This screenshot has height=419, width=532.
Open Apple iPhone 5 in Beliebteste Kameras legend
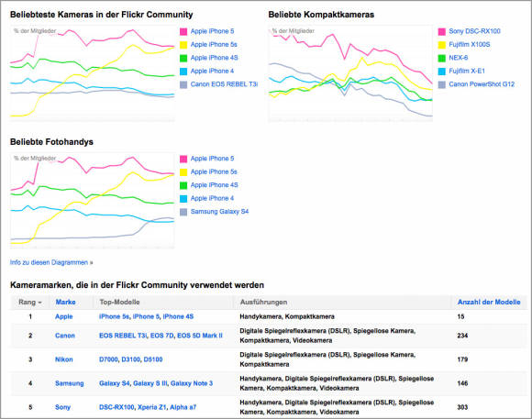point(212,31)
